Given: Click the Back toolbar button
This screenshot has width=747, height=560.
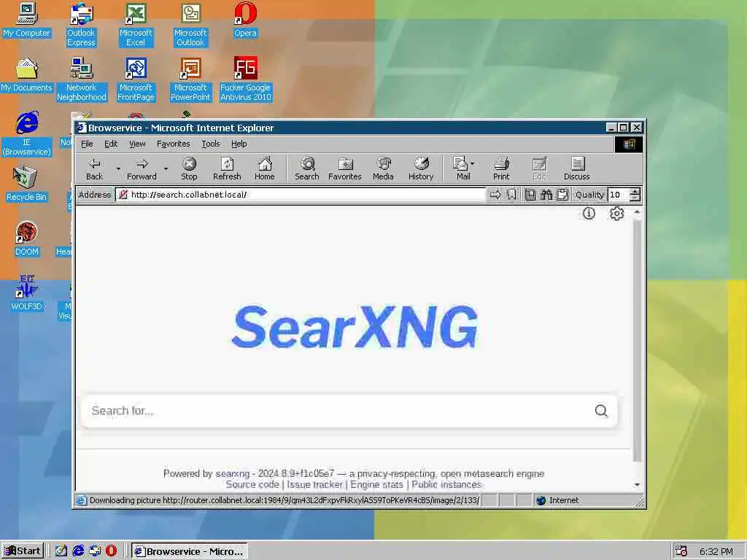Looking at the screenshot, I should [94, 168].
